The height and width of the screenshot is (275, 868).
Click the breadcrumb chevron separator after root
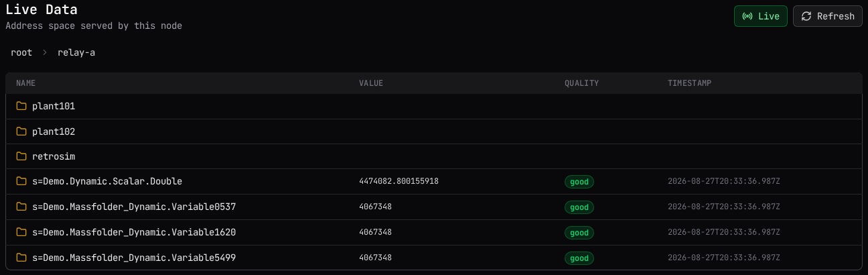click(45, 52)
